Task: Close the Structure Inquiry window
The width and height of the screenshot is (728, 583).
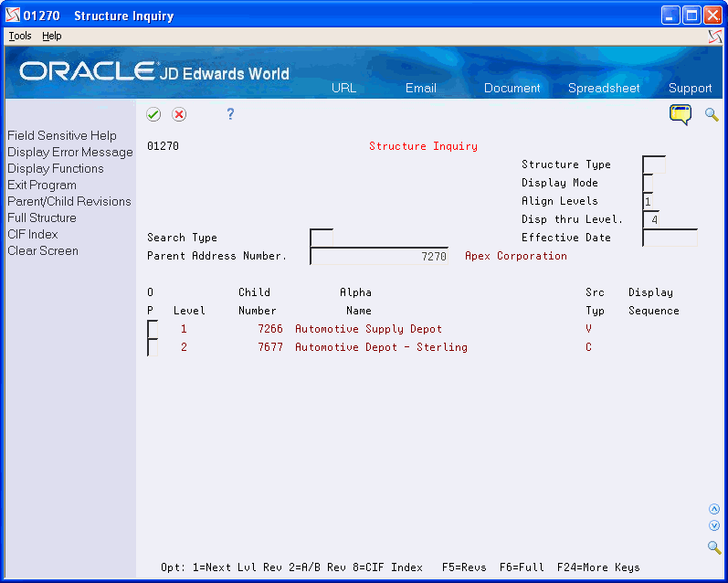Action: 712,16
